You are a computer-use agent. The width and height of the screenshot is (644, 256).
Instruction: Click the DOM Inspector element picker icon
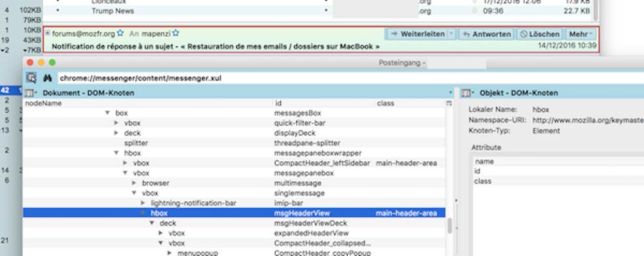pos(31,77)
